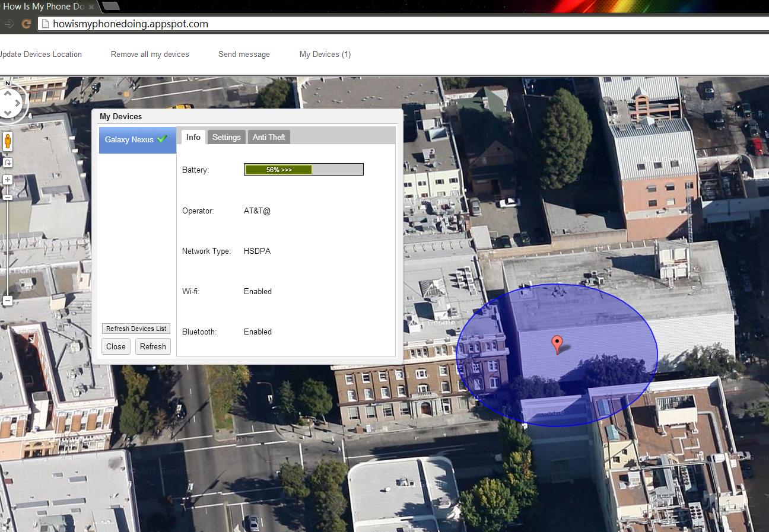Pan the map right with the arrow
769x532 pixels.
[18, 103]
